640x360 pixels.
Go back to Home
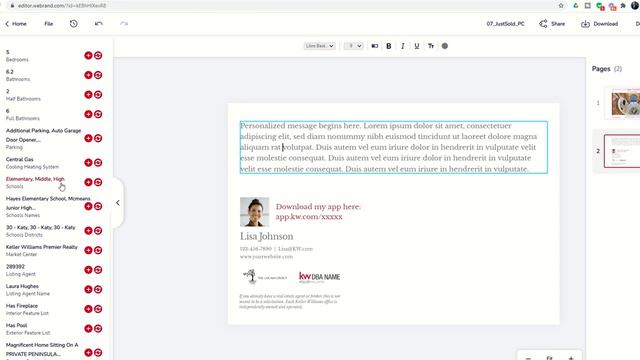pos(16,24)
